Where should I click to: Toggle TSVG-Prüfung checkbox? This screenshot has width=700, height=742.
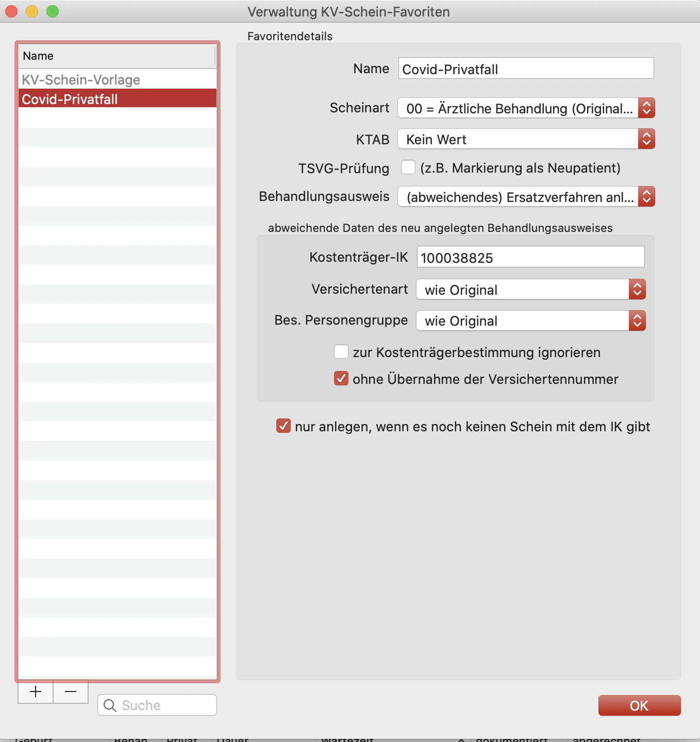[408, 167]
